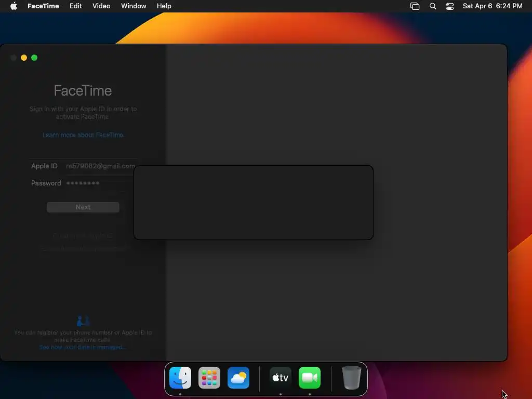Maximize the FaceTime window with green button
This screenshot has width=532, height=399.
(34, 58)
